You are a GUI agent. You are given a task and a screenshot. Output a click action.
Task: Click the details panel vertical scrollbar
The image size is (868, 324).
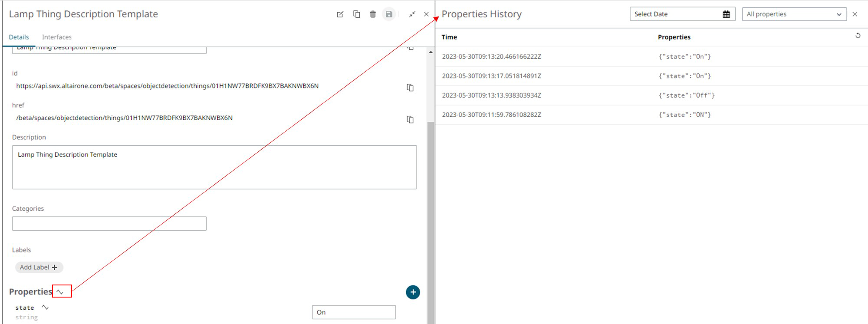[x=431, y=222]
